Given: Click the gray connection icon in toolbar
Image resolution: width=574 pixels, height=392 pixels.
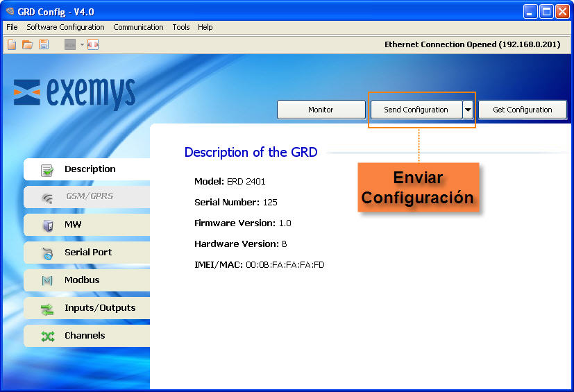Looking at the screenshot, I should (x=70, y=44).
